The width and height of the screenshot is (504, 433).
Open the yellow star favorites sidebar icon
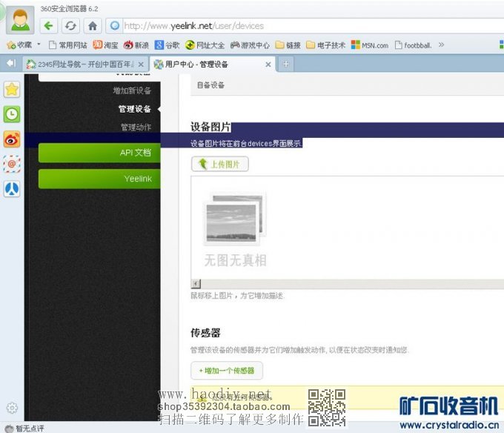pyautogui.click(x=12, y=89)
